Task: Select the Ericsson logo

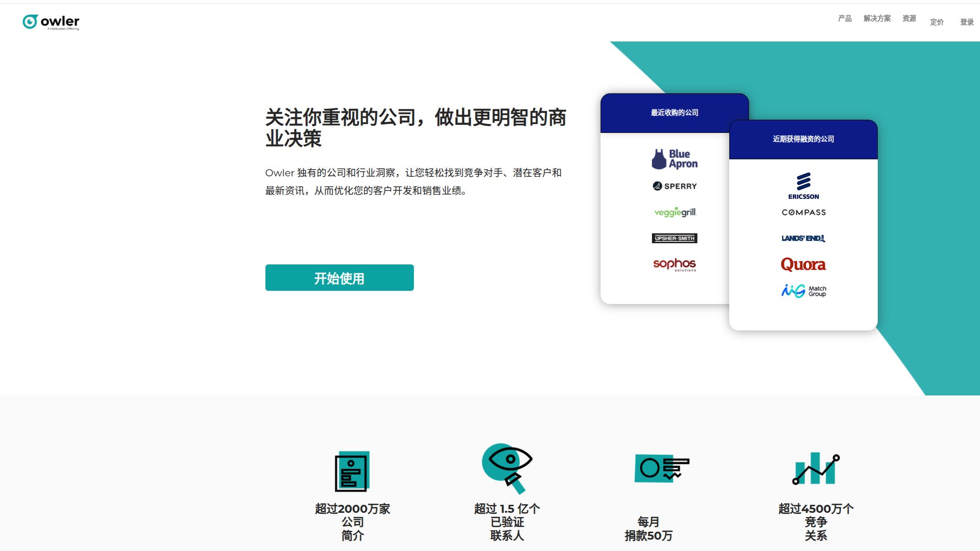Action: coord(803,186)
